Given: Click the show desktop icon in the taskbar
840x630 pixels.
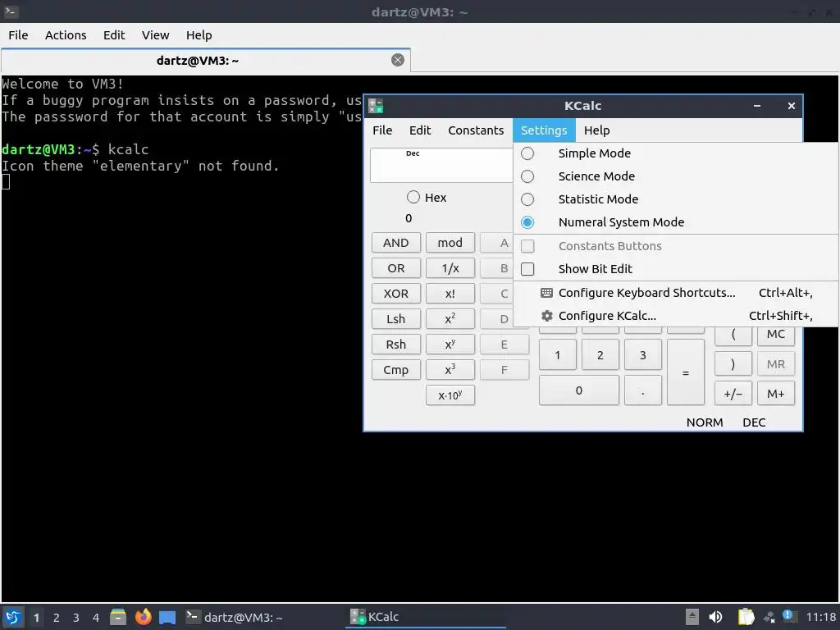Looking at the screenshot, I should 167,617.
